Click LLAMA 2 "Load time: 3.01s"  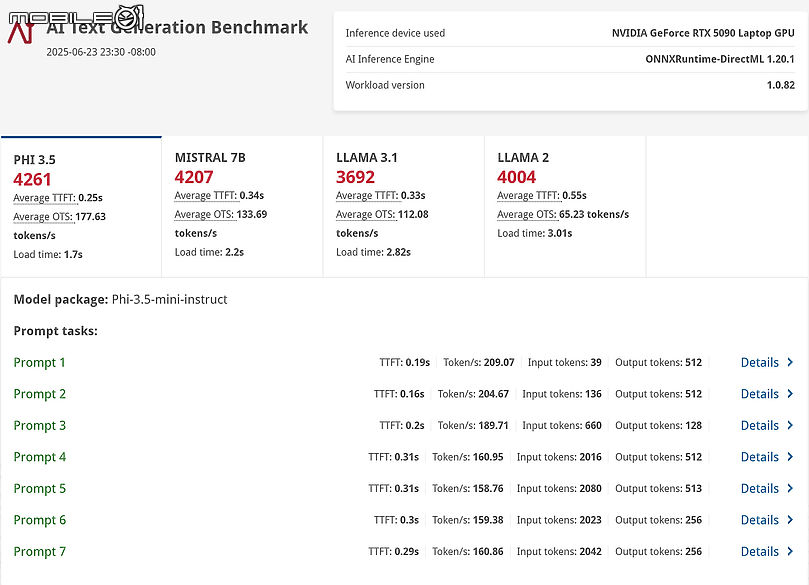(x=535, y=233)
